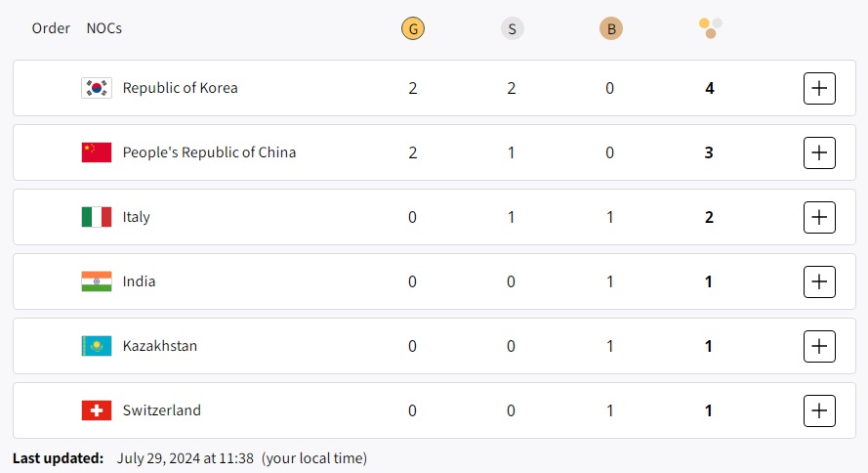Click the NOCs column header
The width and height of the screenshot is (868, 473).
pos(104,28)
